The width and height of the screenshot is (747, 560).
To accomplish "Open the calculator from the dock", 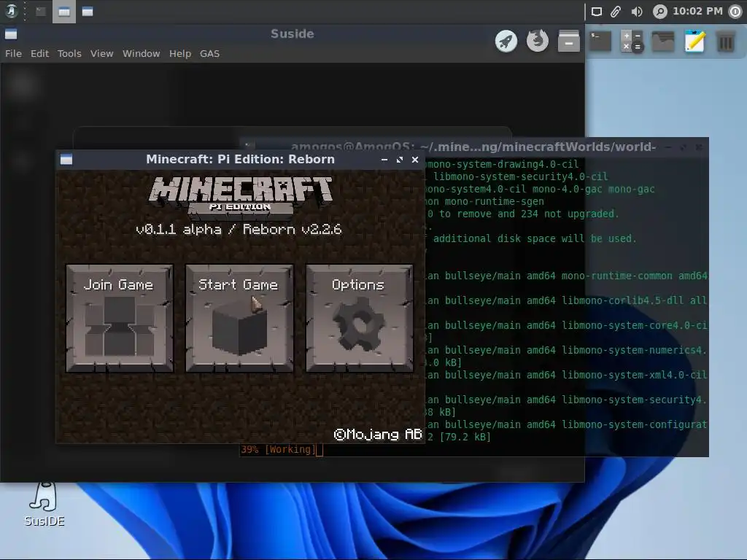I will pyautogui.click(x=632, y=41).
